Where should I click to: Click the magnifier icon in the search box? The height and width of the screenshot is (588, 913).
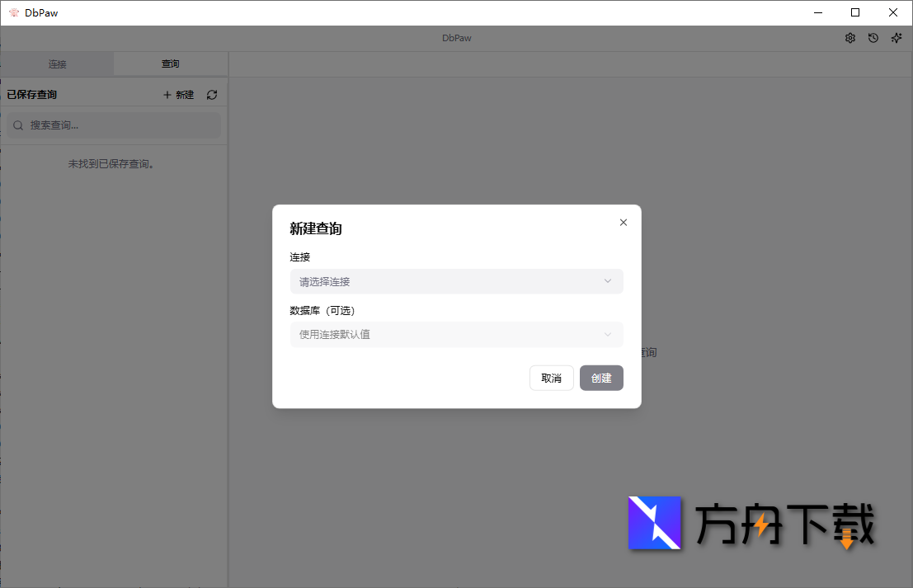coord(17,125)
